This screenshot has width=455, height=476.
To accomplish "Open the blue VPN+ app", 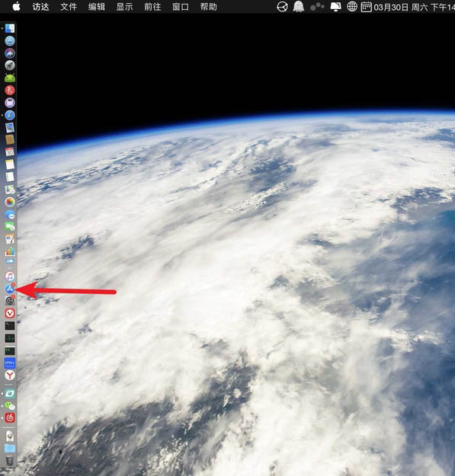I will coord(10,363).
